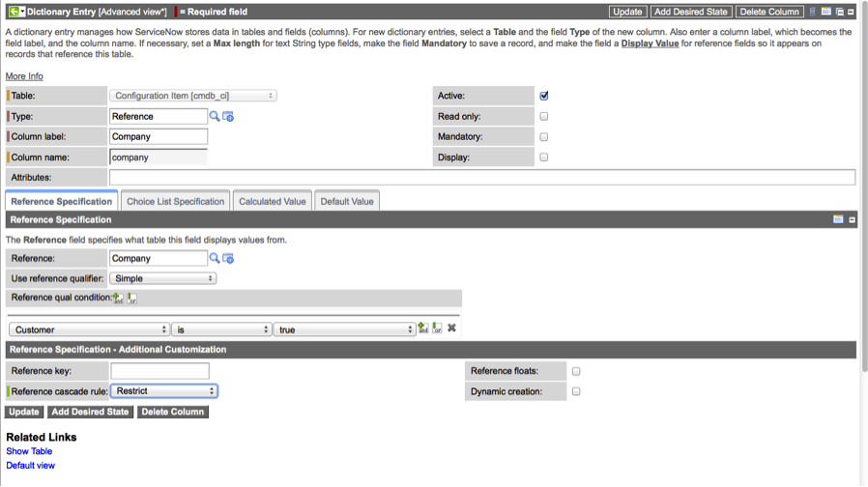Click into the Attributes text field
Screen dimensions: 868x487
tap(481, 178)
